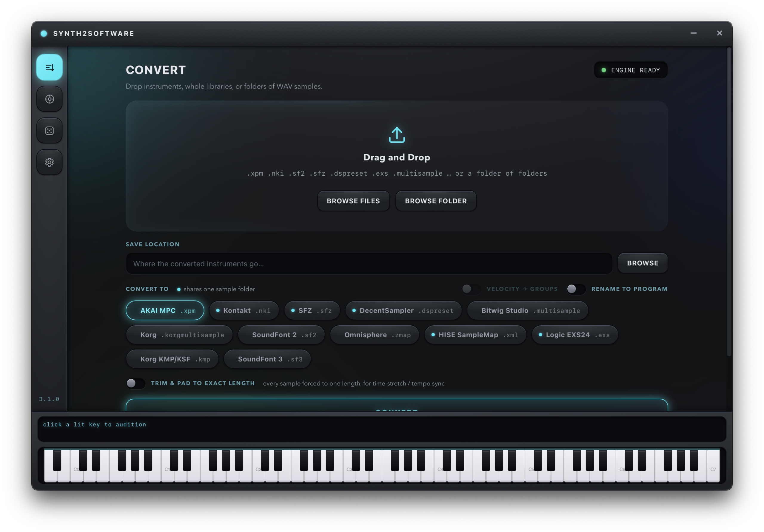764x532 pixels.
Task: Select Korg KMP/KSF .kmp format
Action: pos(172,359)
